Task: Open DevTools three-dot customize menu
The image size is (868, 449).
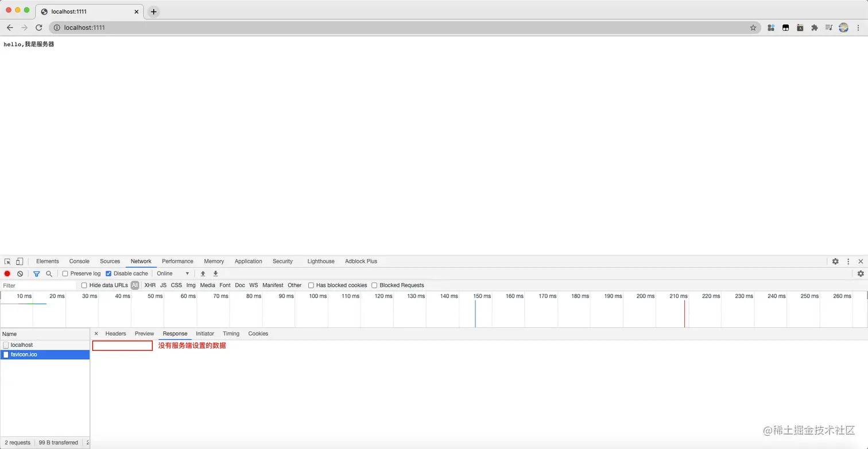Action: click(x=848, y=261)
